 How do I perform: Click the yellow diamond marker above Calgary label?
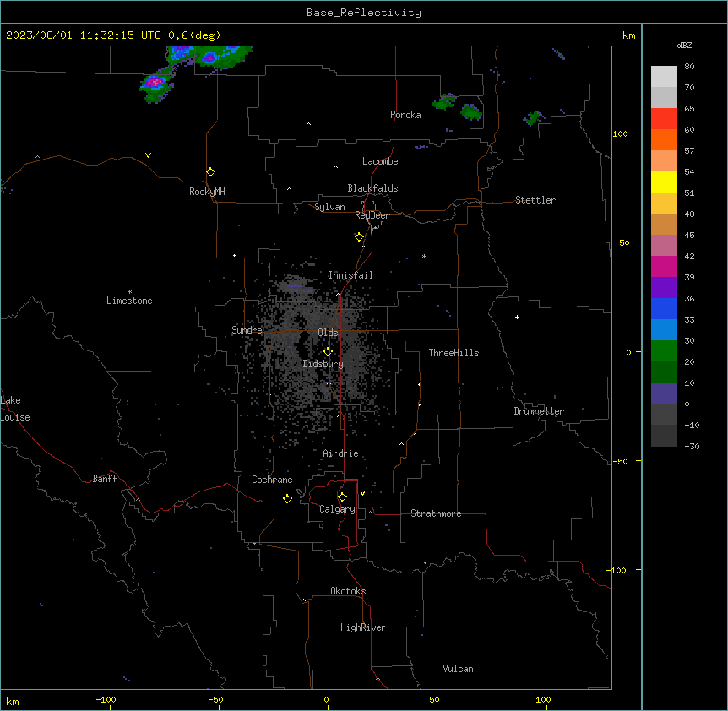[342, 497]
